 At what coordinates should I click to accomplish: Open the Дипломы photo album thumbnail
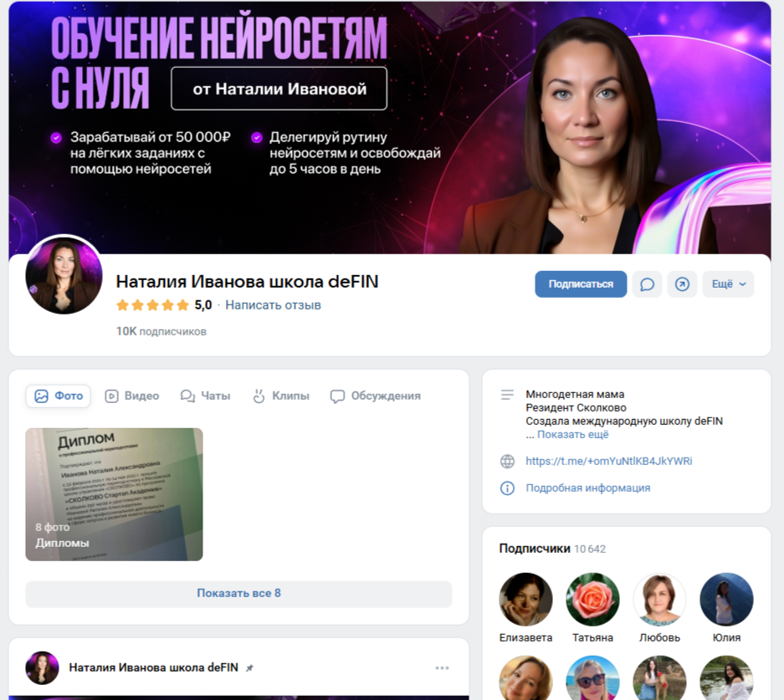coord(114,494)
